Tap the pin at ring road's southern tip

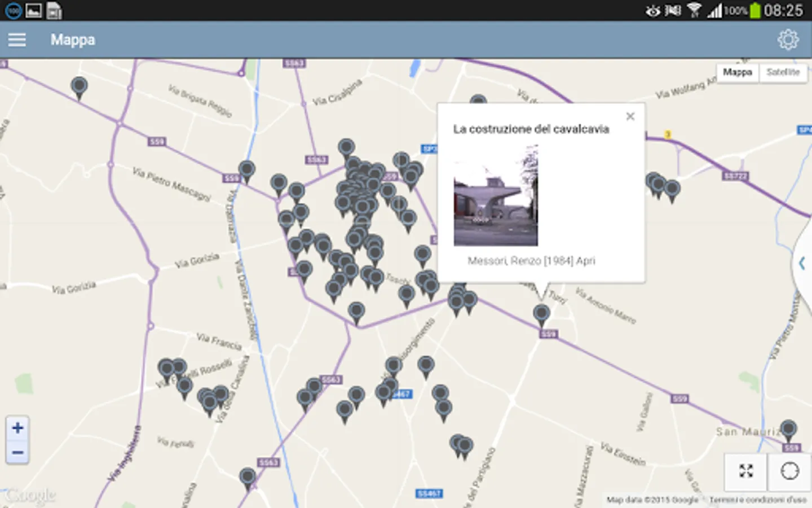pyautogui.click(x=356, y=312)
